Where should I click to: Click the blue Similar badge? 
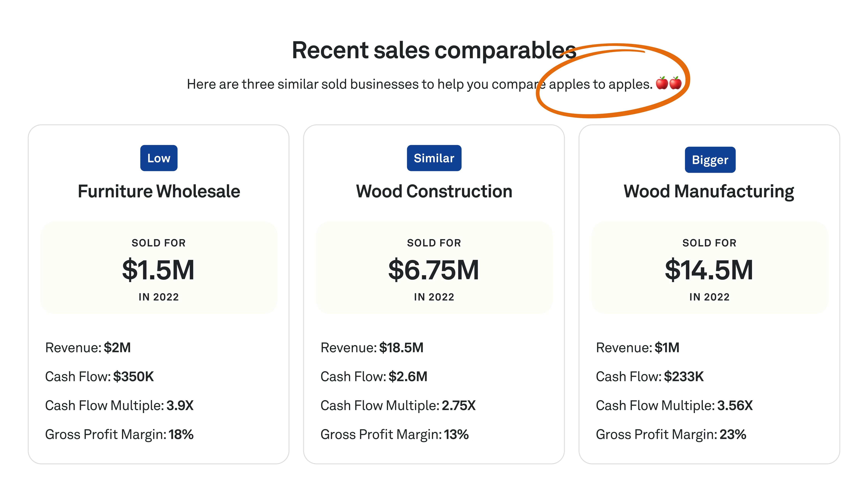[x=434, y=158]
